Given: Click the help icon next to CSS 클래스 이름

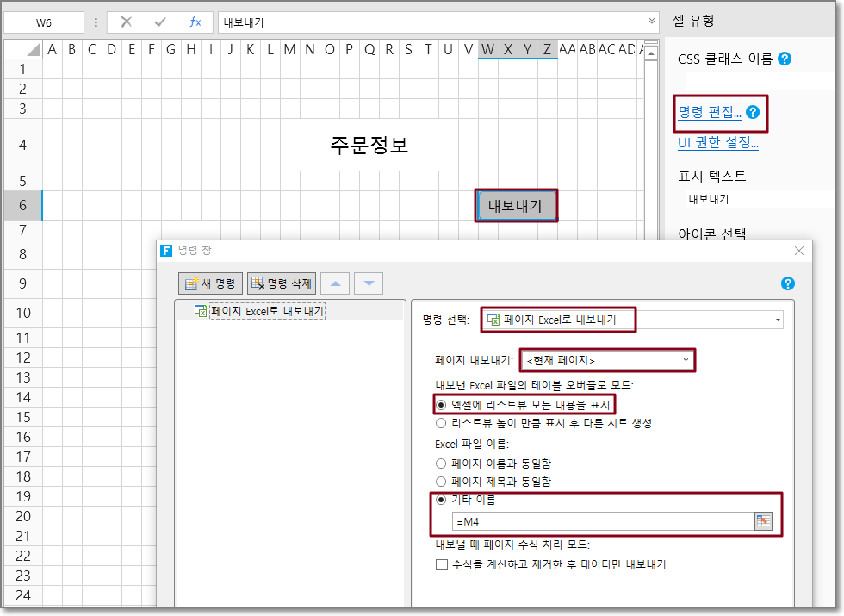Looking at the screenshot, I should 785,59.
